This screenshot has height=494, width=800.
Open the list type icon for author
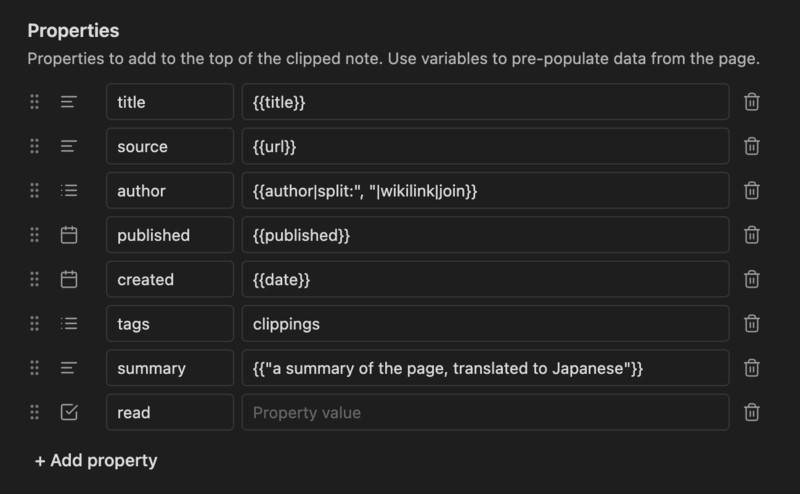[69, 191]
